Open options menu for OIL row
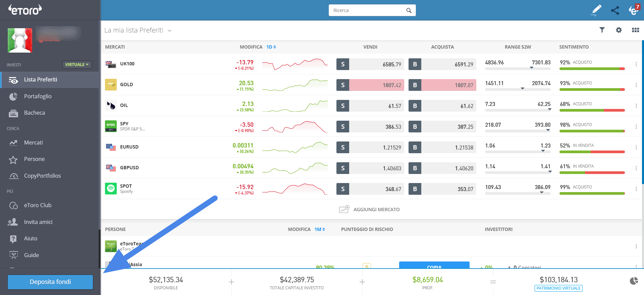 click(636, 106)
